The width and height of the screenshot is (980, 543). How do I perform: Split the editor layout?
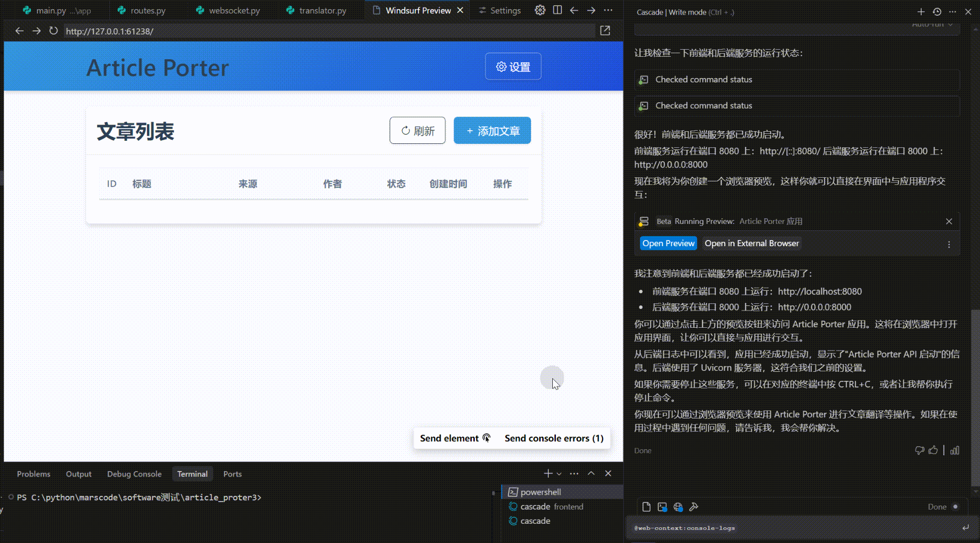point(557,10)
